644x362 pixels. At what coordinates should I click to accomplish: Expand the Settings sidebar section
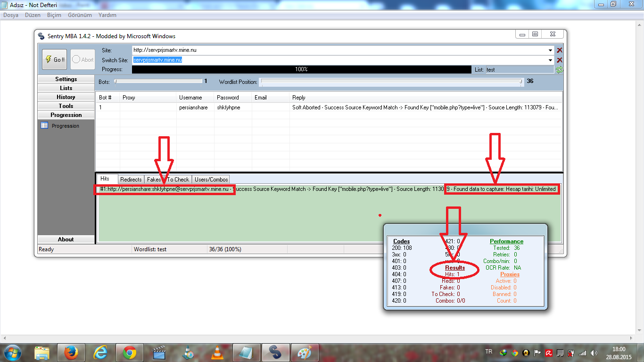point(66,79)
